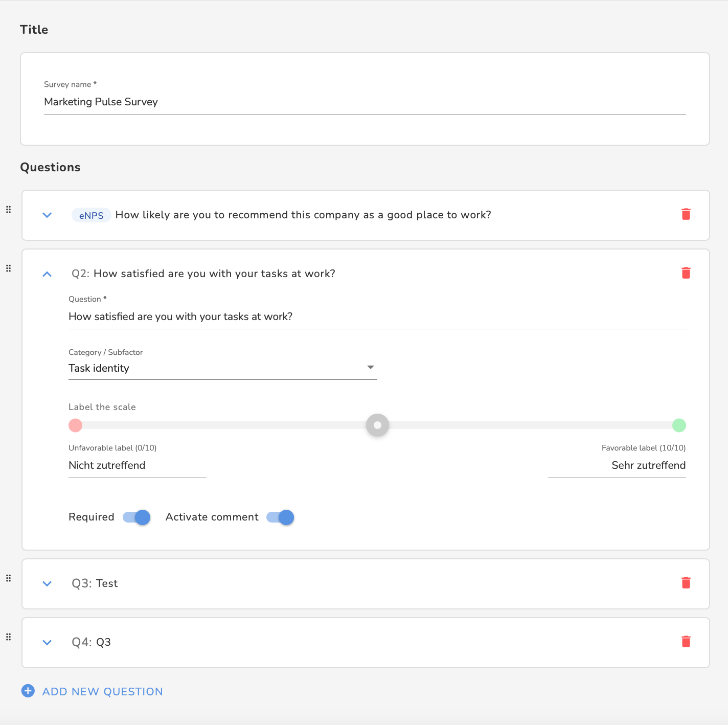Remove Q3: Test using its trash icon
This screenshot has width=728, height=725.
click(686, 583)
